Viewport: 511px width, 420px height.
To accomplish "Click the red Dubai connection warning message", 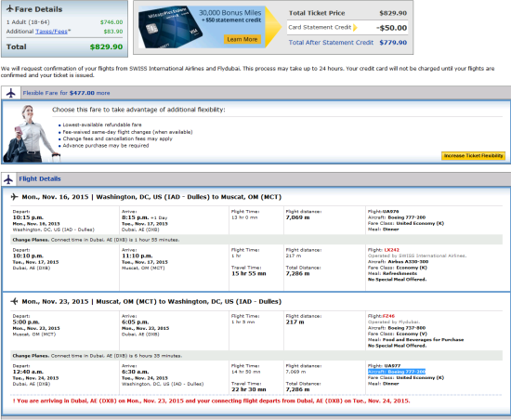I will coord(211,400).
